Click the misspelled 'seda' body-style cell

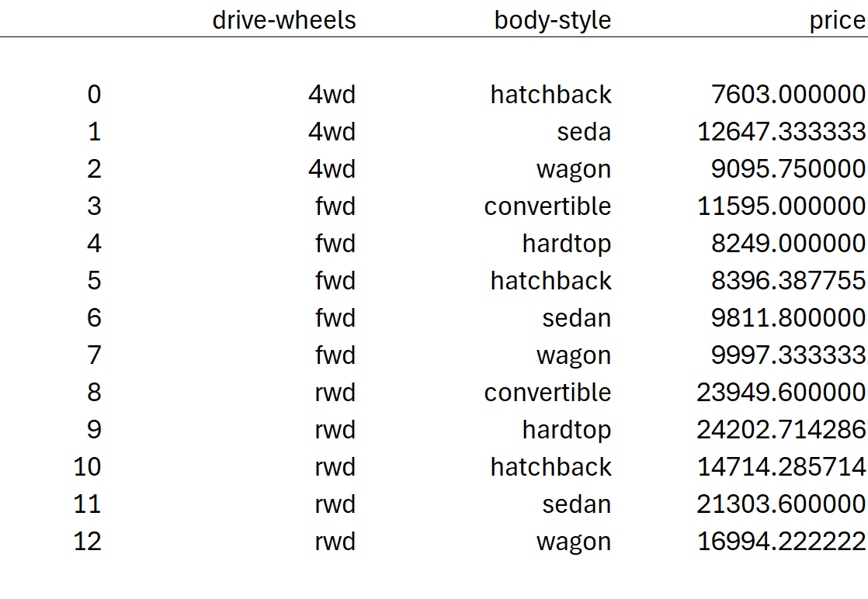[x=584, y=132]
